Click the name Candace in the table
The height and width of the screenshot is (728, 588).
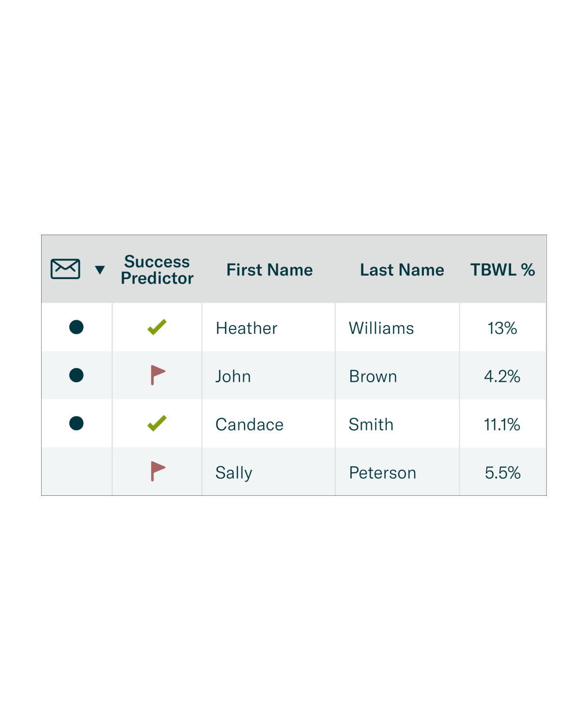point(249,424)
